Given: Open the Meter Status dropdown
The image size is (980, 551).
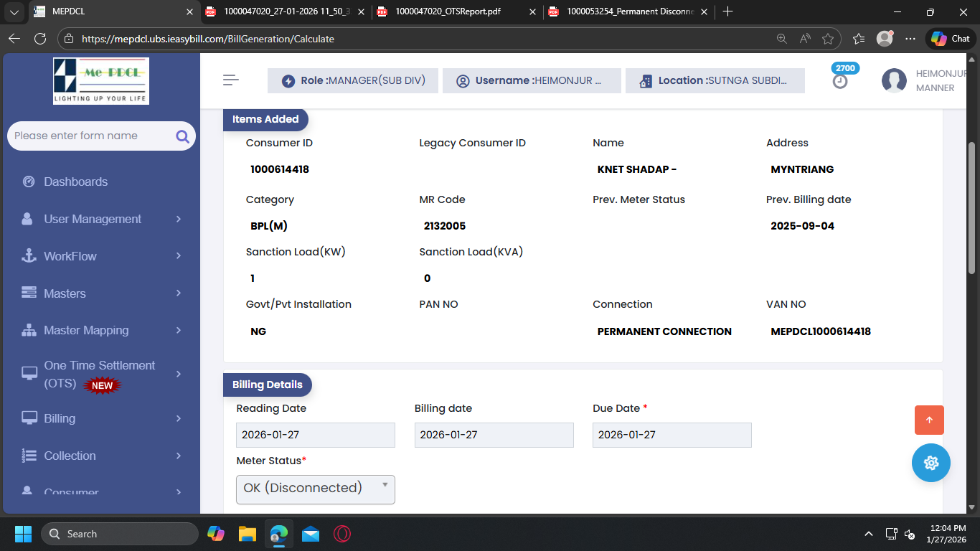Looking at the screenshot, I should click(316, 489).
